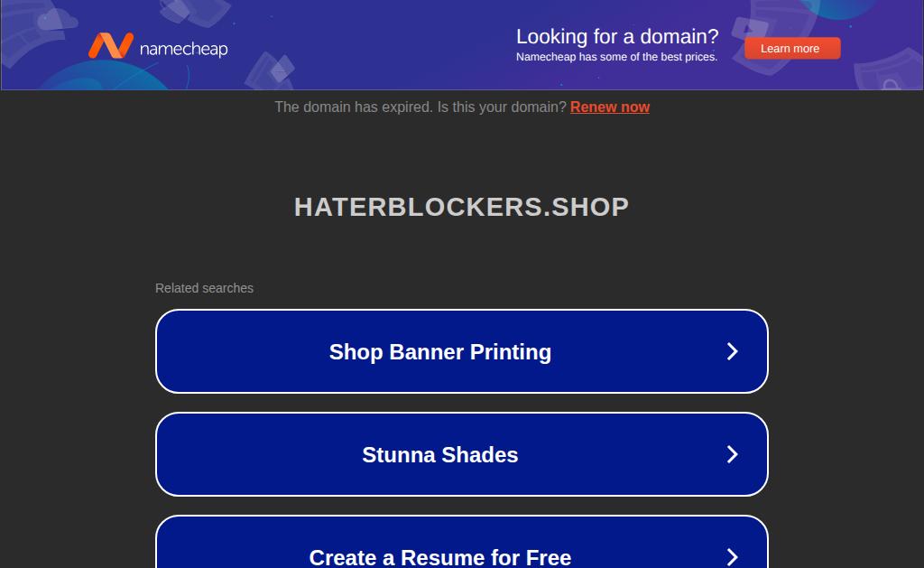Open the Stunna Shades related search

pos(462,454)
